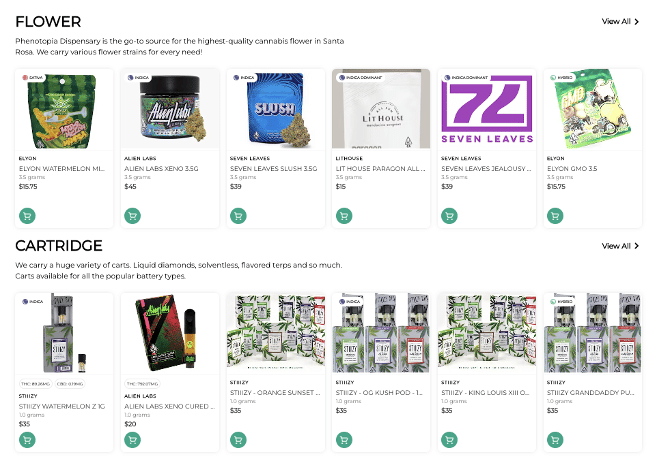Add Stiiizy Orange Sunset pod to cart

(237, 439)
